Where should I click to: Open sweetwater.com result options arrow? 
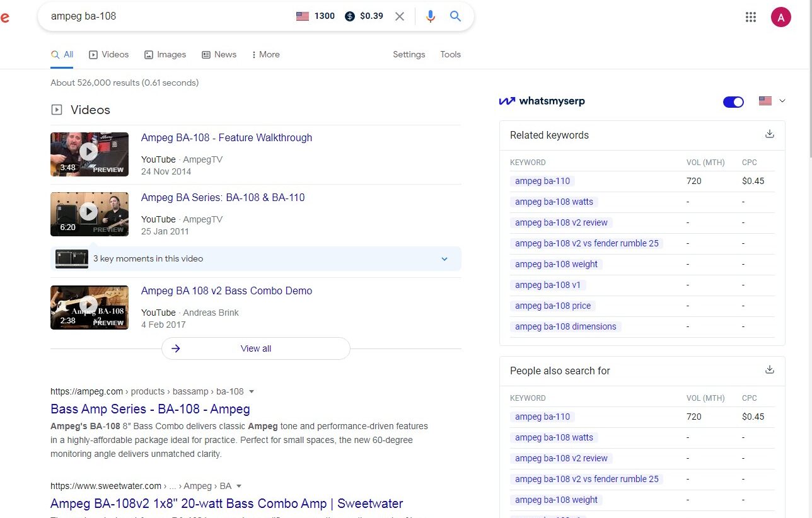click(x=239, y=486)
